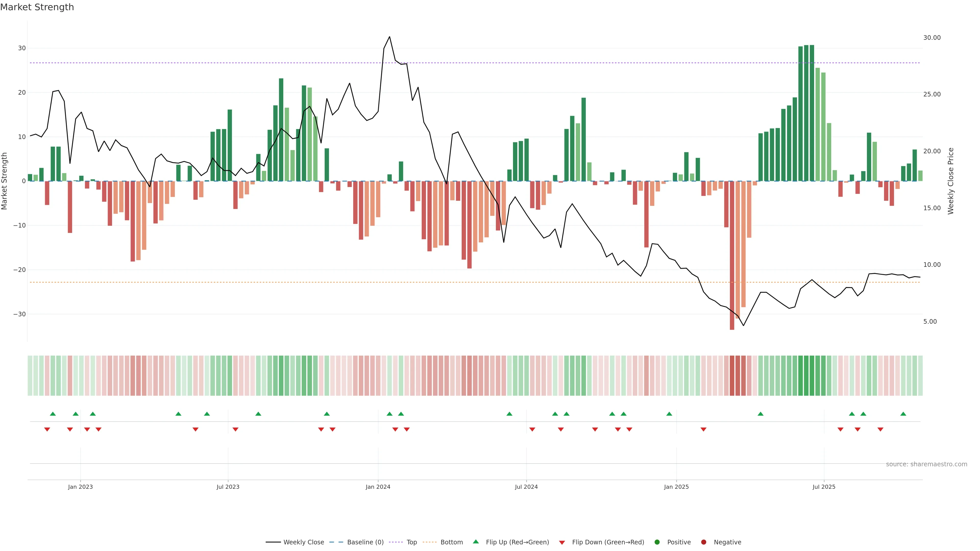The width and height of the screenshot is (980, 551).
Task: Click the green Positive circle in legend
Action: pos(657,542)
